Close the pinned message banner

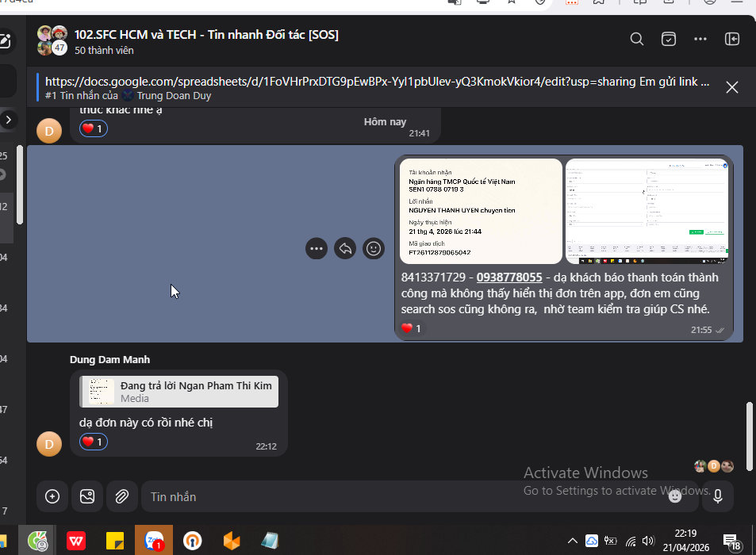point(732,87)
